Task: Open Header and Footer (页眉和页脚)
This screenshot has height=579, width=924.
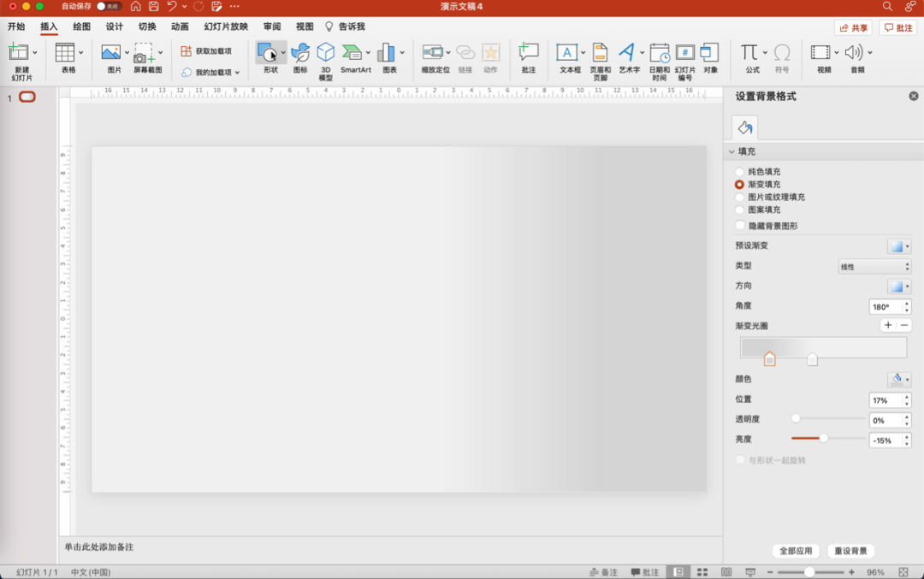Action: 600,52
